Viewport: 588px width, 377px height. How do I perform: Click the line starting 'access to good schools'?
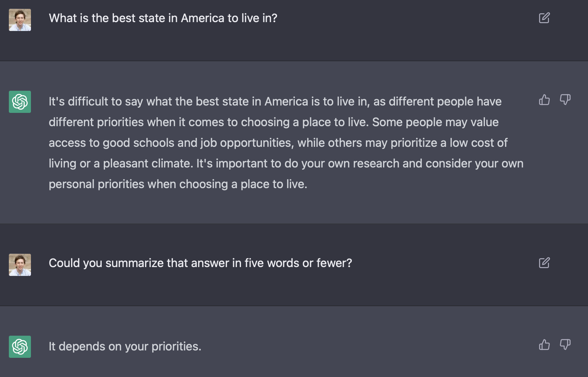click(278, 143)
